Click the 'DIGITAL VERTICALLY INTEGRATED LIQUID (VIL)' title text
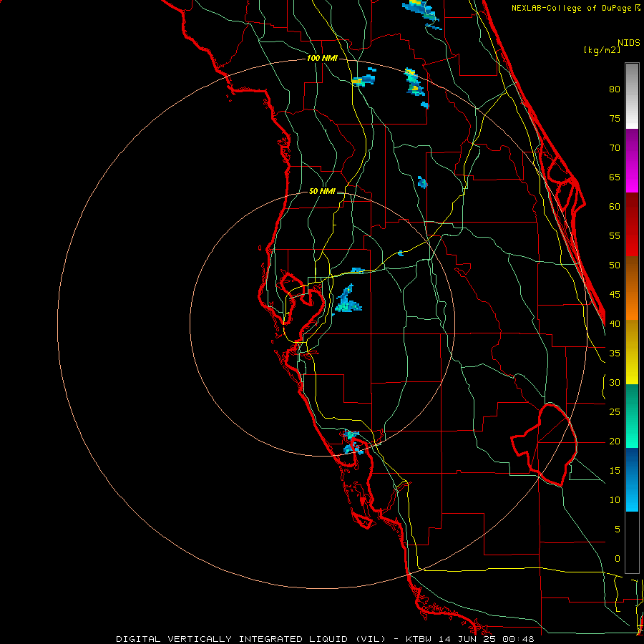 [251, 639]
